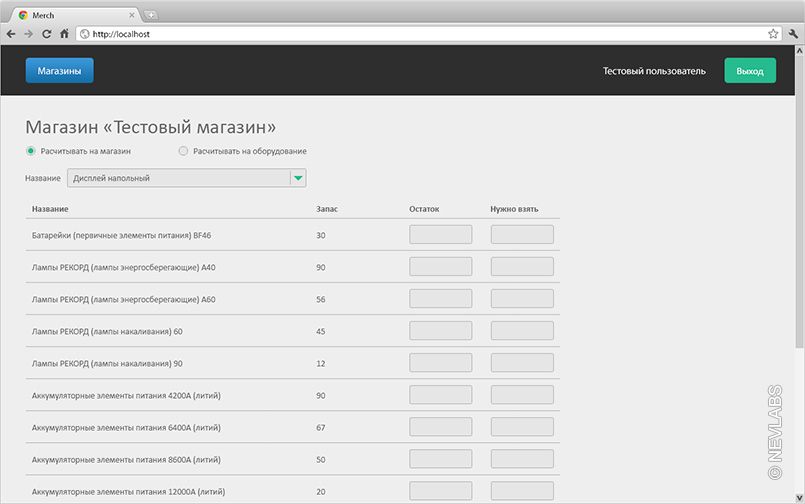Click the browser forward arrow
The image size is (805, 504).
tap(28, 33)
